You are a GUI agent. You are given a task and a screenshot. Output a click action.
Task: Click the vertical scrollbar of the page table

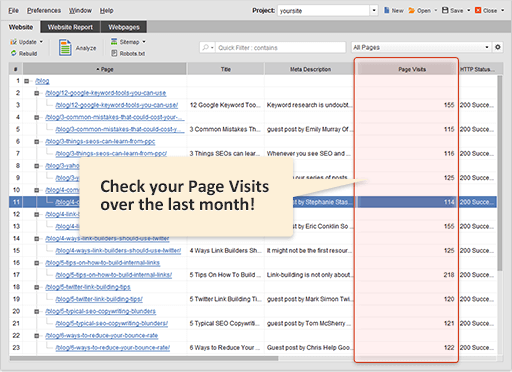click(499, 173)
